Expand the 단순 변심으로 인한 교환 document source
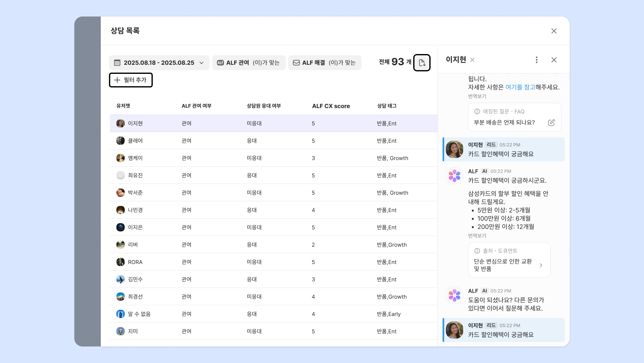The height and width of the screenshot is (363, 644). (541, 265)
